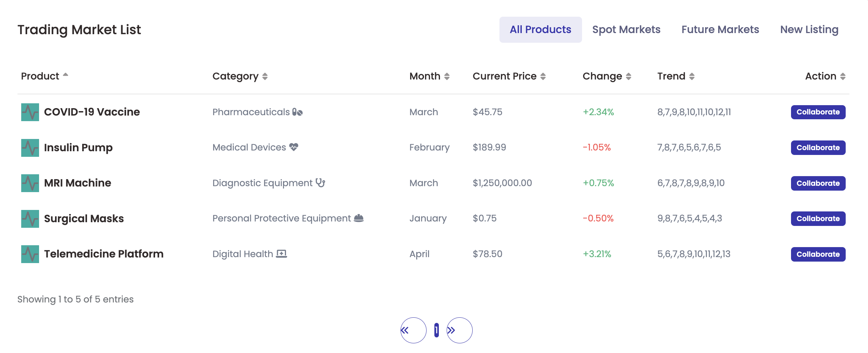
Task: Click the laptop icon beside Digital Health
Action: pyautogui.click(x=282, y=254)
